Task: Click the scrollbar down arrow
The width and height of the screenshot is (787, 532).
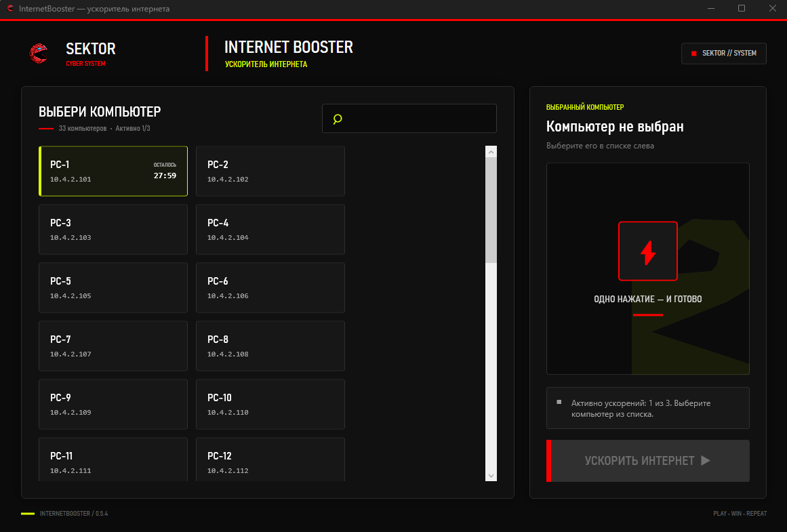Action: tap(491, 476)
